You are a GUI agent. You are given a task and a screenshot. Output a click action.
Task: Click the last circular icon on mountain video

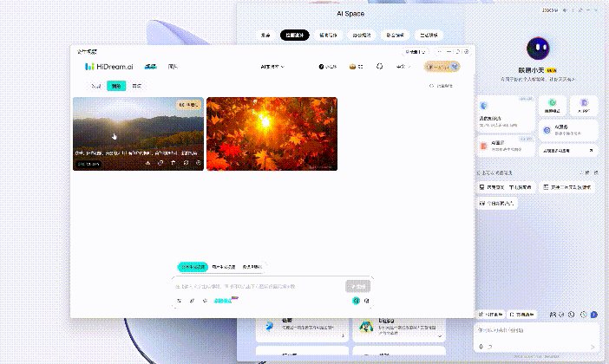pyautogui.click(x=199, y=163)
